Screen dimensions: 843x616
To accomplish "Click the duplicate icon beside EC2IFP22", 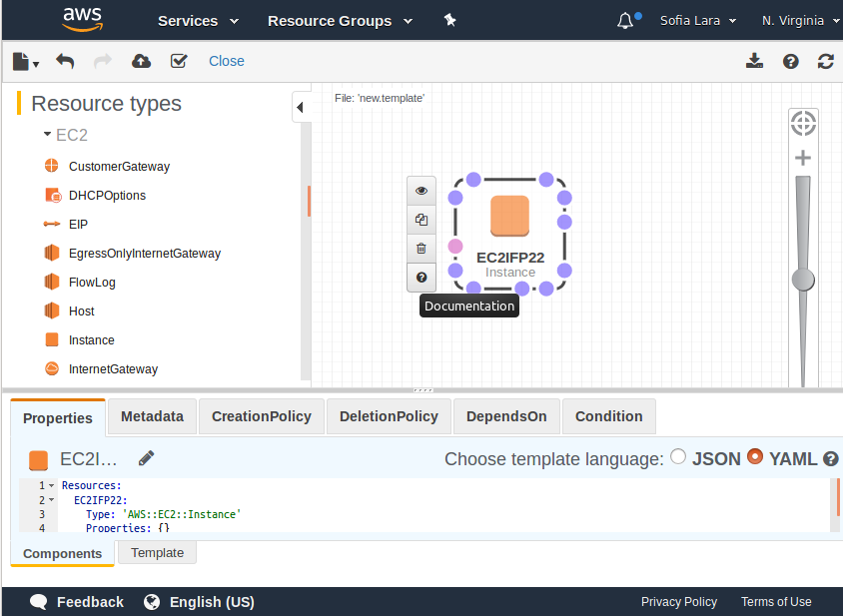I will click(421, 220).
